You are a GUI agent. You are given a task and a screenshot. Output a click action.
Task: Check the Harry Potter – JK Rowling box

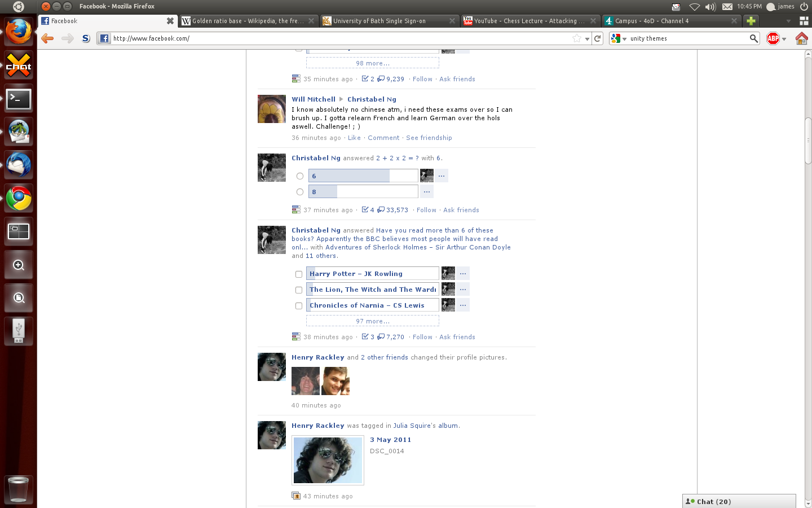[299, 274]
